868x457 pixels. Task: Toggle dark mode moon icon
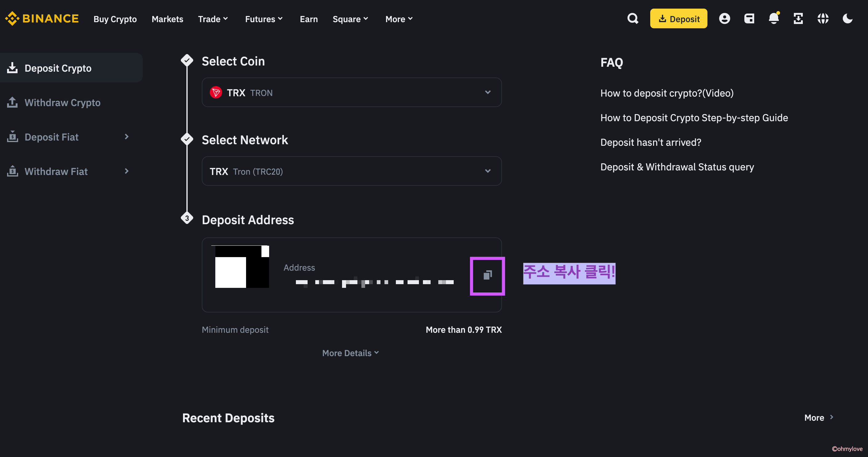847,18
